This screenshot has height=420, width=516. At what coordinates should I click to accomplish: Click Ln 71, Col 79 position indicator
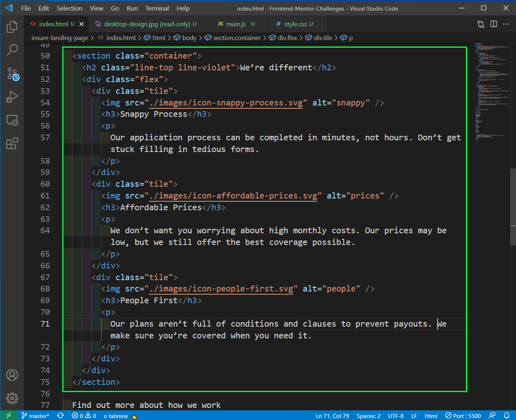[x=332, y=416]
